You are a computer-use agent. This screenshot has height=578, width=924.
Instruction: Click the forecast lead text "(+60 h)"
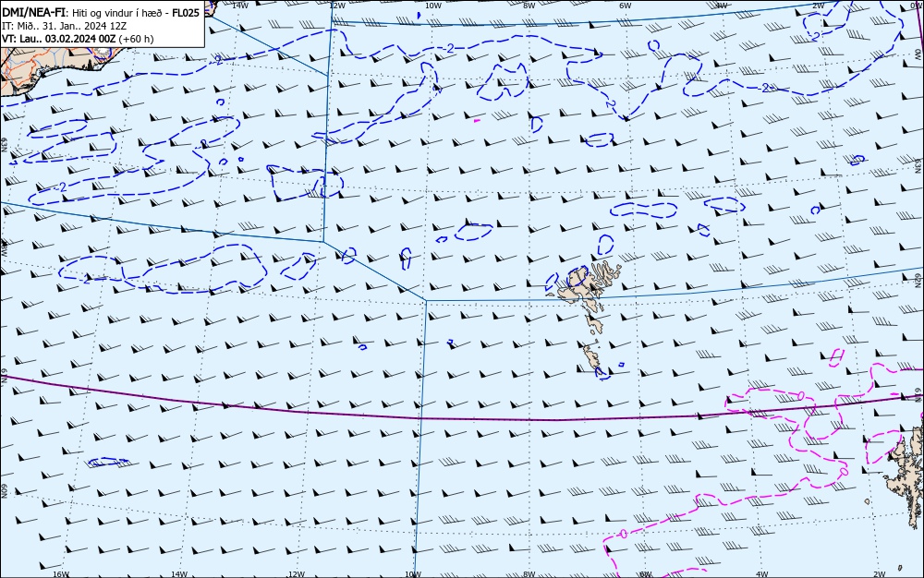point(136,39)
